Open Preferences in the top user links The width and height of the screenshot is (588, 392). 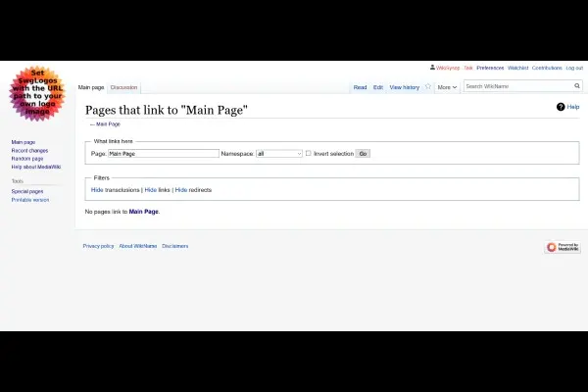[490, 68]
